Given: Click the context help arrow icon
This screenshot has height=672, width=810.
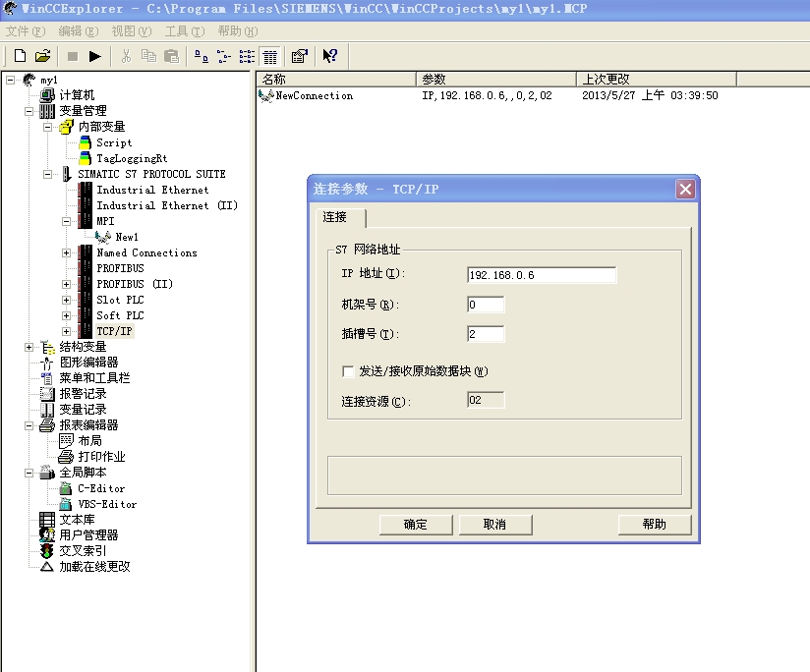Looking at the screenshot, I should 330,56.
